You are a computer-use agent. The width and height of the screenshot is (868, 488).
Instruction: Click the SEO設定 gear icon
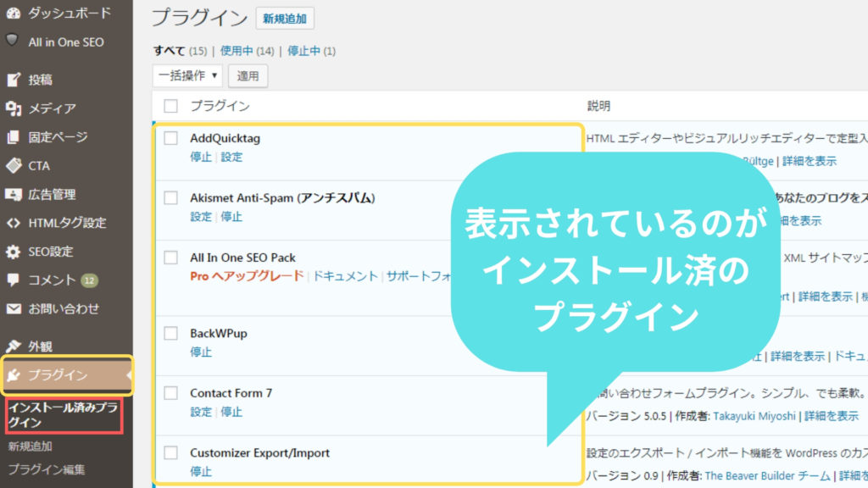(x=14, y=252)
